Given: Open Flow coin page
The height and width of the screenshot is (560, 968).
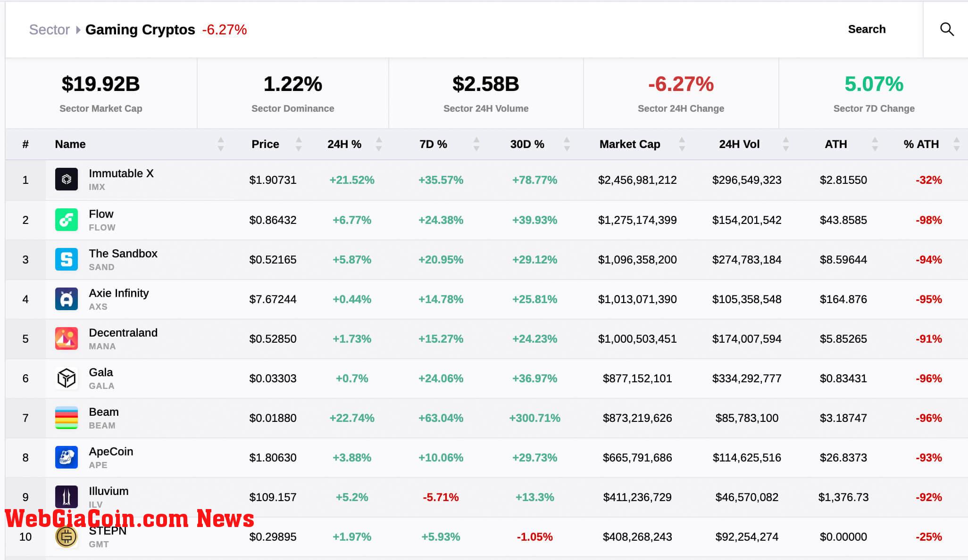Looking at the screenshot, I should tap(101, 214).
